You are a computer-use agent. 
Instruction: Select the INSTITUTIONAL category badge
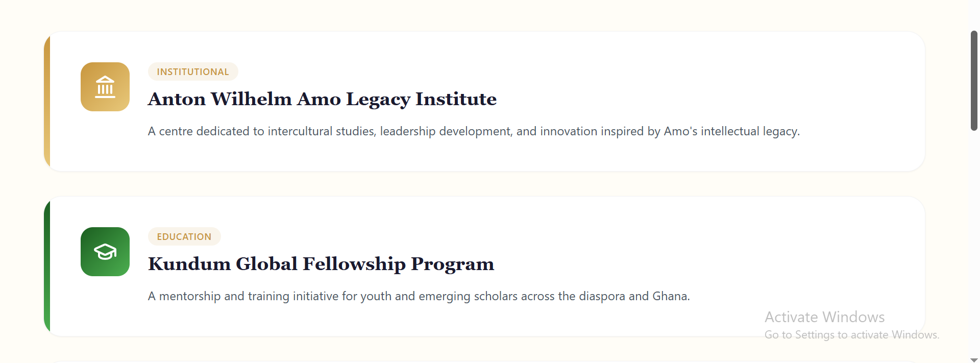[x=193, y=72]
